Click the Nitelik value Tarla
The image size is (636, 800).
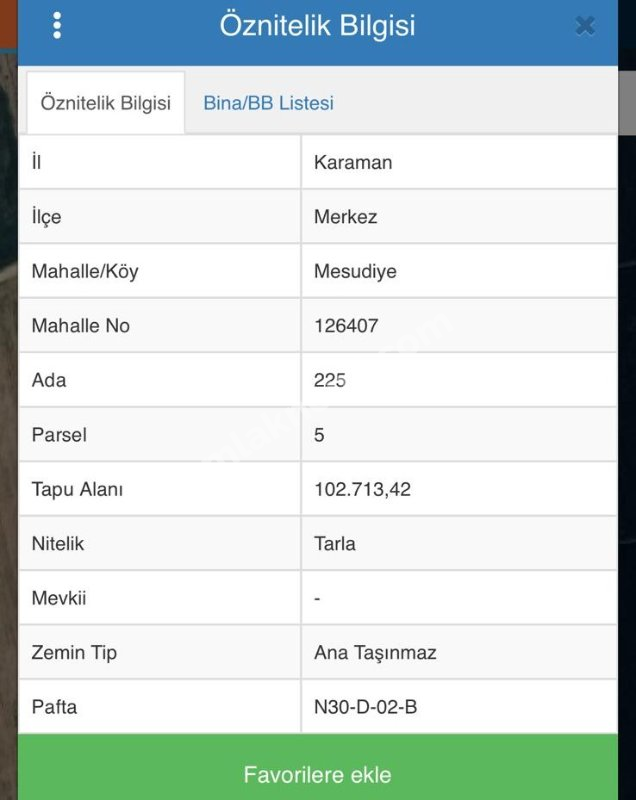coord(335,544)
